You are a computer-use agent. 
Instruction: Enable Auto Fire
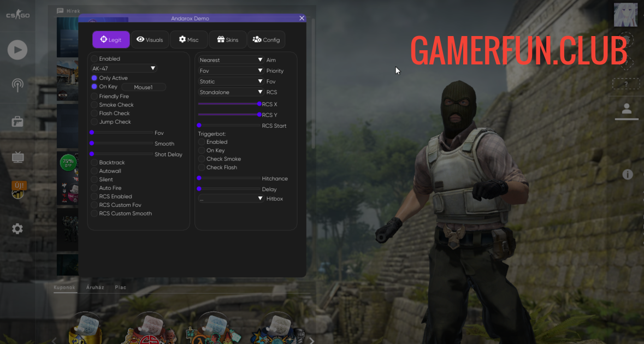pyautogui.click(x=94, y=188)
